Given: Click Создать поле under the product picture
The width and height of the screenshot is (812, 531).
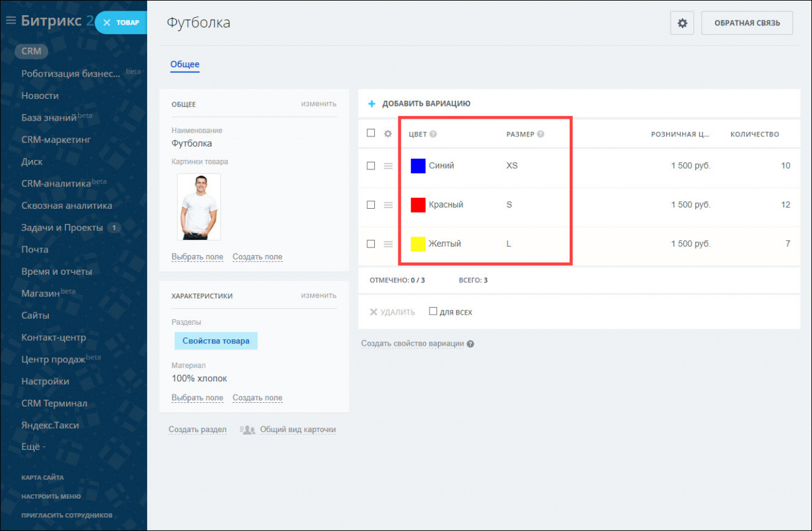Looking at the screenshot, I should [258, 257].
